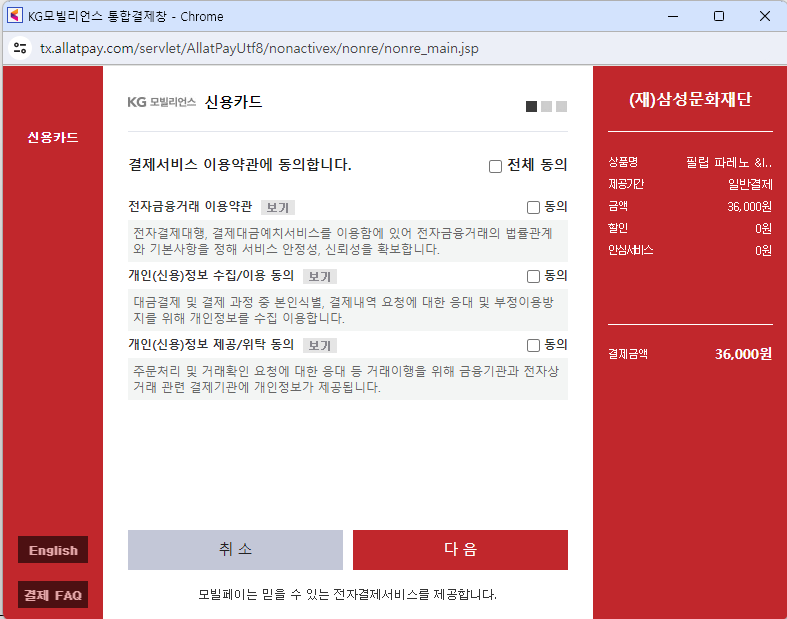Open the 결제 FAQ button
Image resolution: width=787 pixels, height=619 pixels.
click(x=53, y=594)
